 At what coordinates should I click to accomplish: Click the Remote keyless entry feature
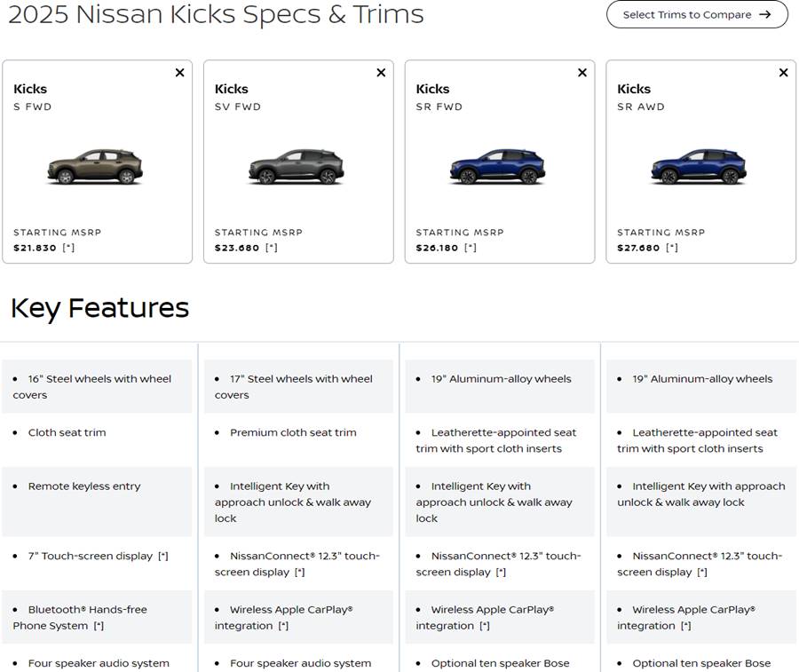tap(84, 486)
